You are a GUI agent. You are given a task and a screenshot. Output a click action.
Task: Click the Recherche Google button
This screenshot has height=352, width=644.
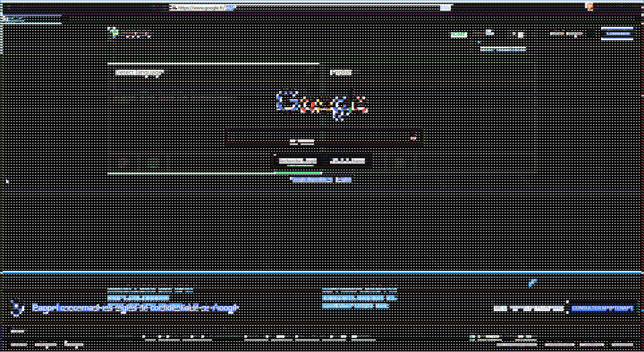[298, 161]
